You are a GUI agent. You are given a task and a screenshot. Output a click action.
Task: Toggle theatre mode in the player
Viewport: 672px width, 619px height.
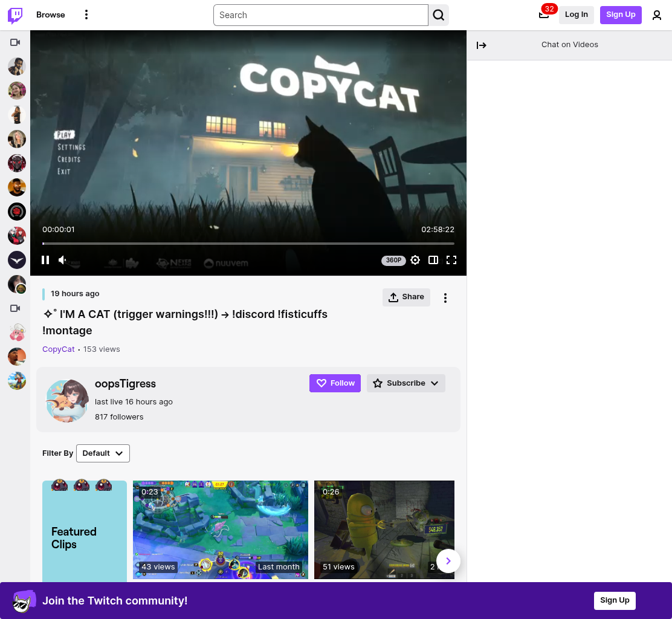click(x=433, y=260)
